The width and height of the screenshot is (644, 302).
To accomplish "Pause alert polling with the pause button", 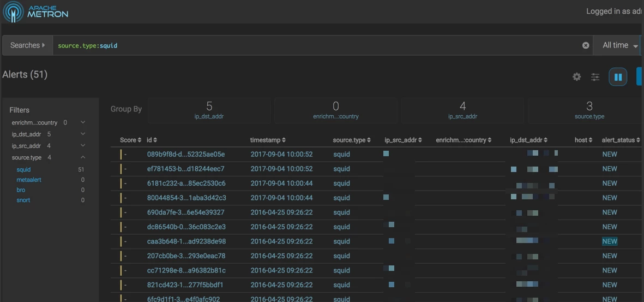I will point(618,77).
